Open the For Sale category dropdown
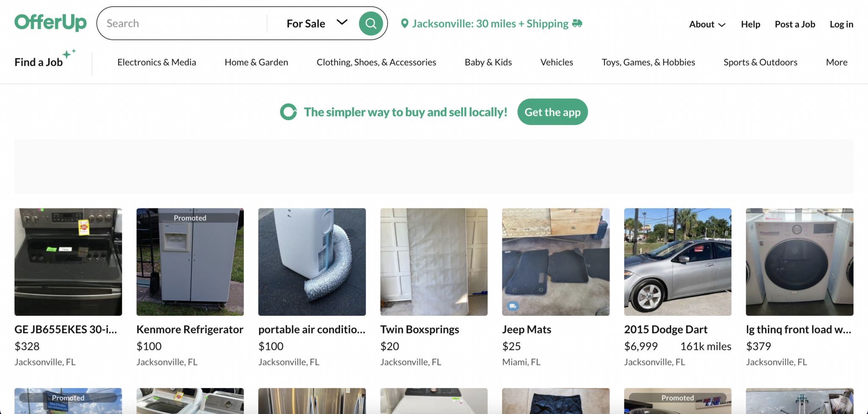The image size is (868, 414). (316, 23)
